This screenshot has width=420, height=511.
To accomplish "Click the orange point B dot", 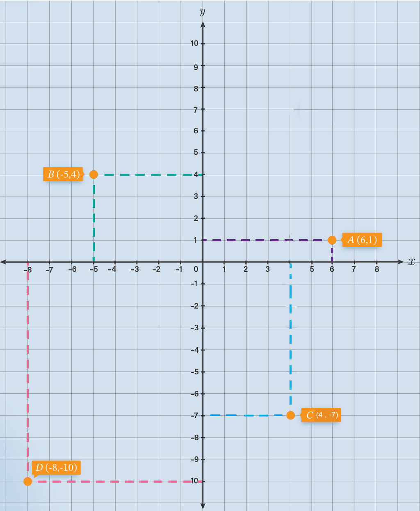I will pos(94,174).
